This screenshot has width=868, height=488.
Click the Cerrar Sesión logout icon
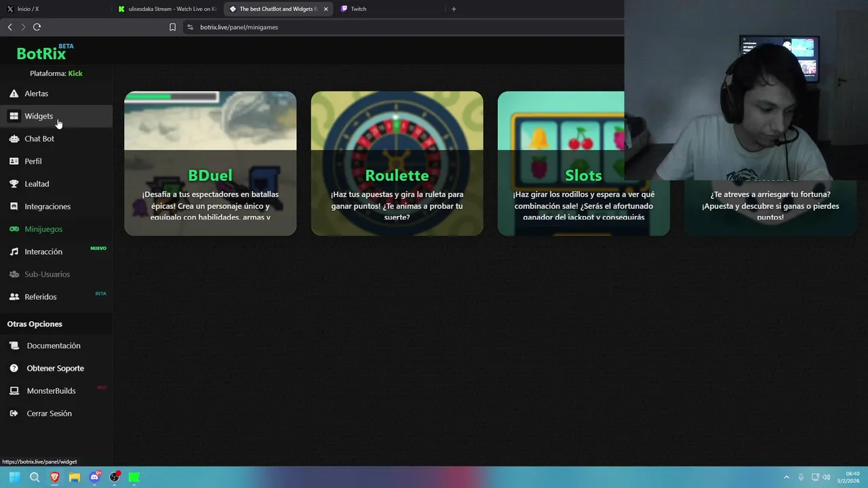click(14, 413)
